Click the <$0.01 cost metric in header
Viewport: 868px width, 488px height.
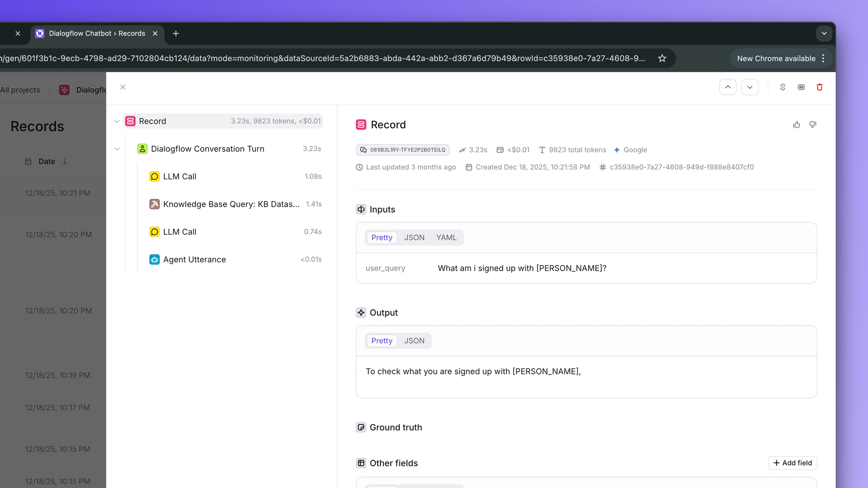[513, 150]
